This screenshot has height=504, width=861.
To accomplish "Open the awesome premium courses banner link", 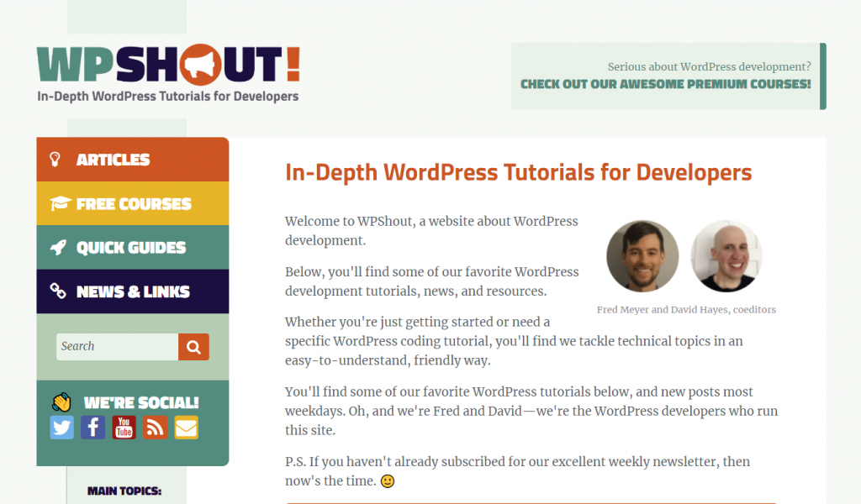I will pos(665,84).
